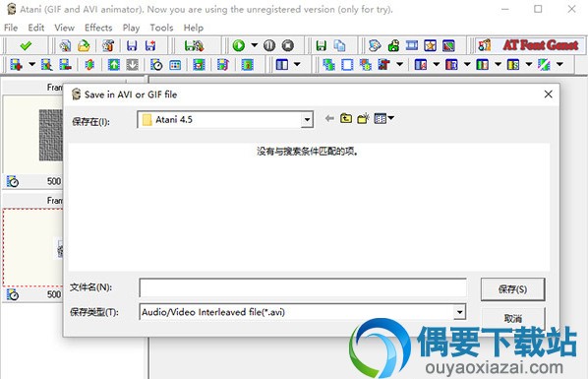This screenshot has height=379, width=588.
Task: Open frame delay clock icon in toolbar
Action: click(x=156, y=65)
